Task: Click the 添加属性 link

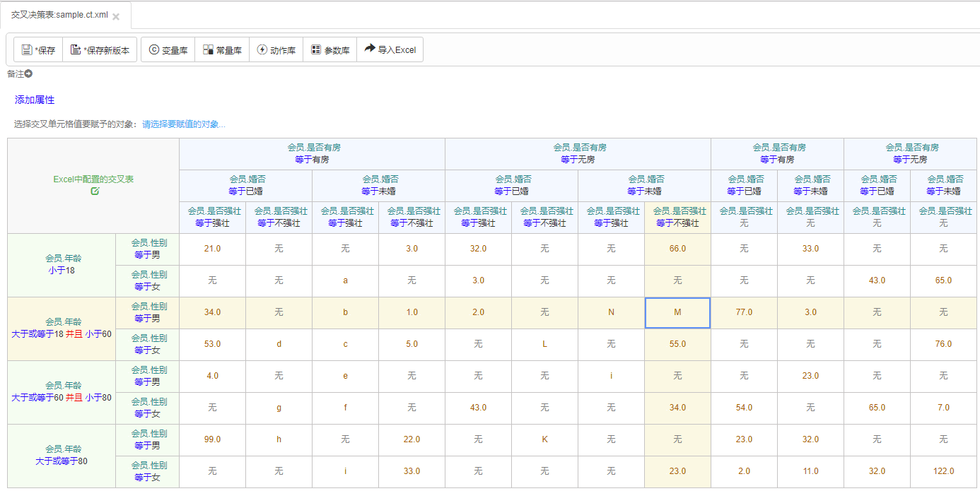Action: pos(35,100)
